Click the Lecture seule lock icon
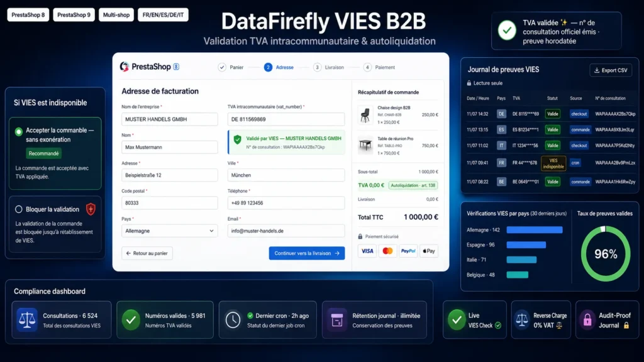This screenshot has height=362, width=644. (469, 83)
